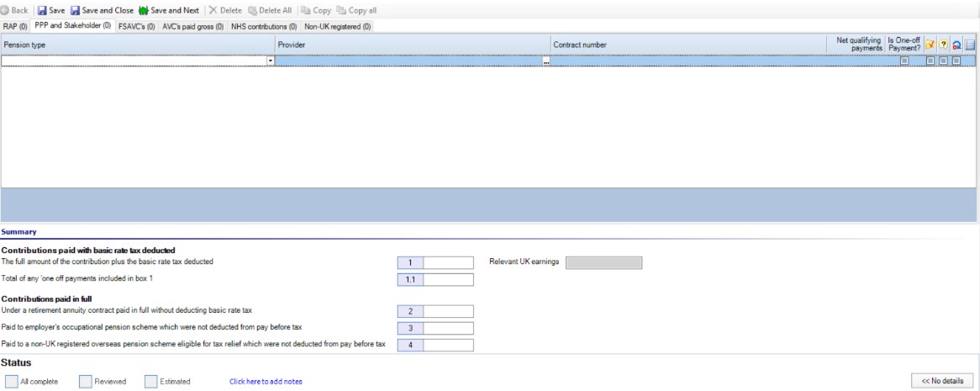Screen dimensions: 980x391
Task: Click box 4 overseas pension scheme field
Action: pos(448,346)
